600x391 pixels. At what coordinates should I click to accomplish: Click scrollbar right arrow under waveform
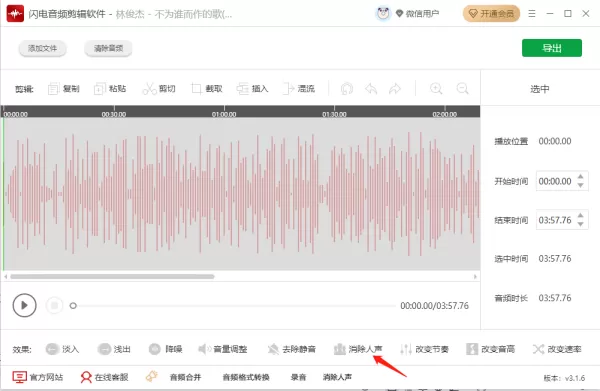[475, 276]
